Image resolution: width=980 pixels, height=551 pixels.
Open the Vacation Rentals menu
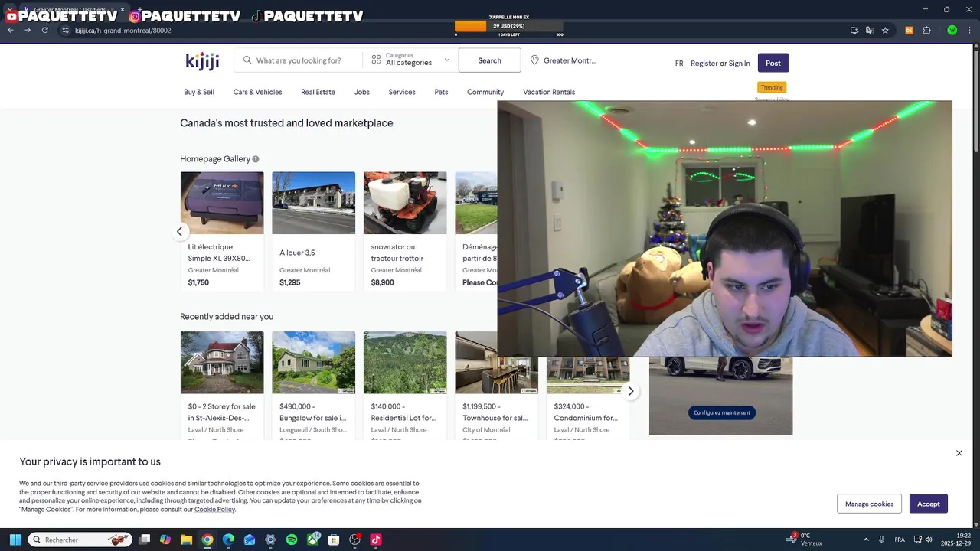tap(549, 92)
